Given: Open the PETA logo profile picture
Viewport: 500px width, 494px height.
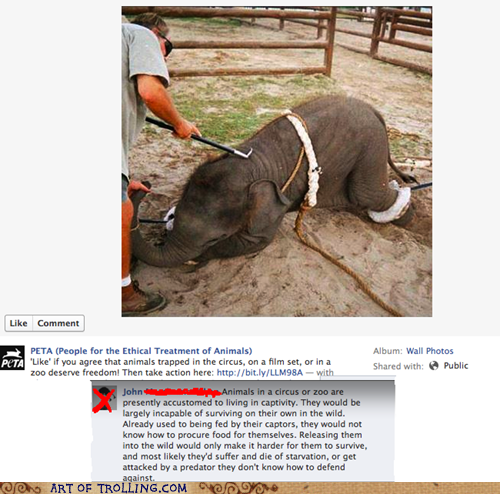Looking at the screenshot, I should point(12,358).
